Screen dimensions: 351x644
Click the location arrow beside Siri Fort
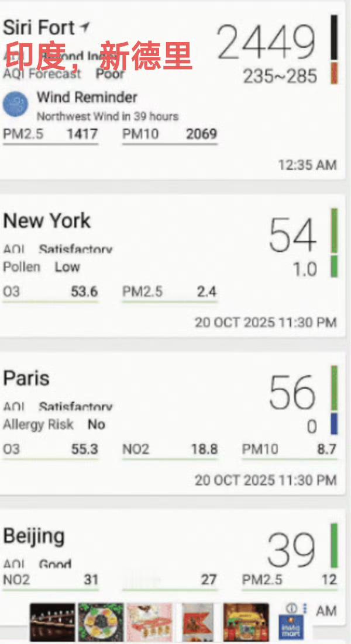tap(84, 27)
